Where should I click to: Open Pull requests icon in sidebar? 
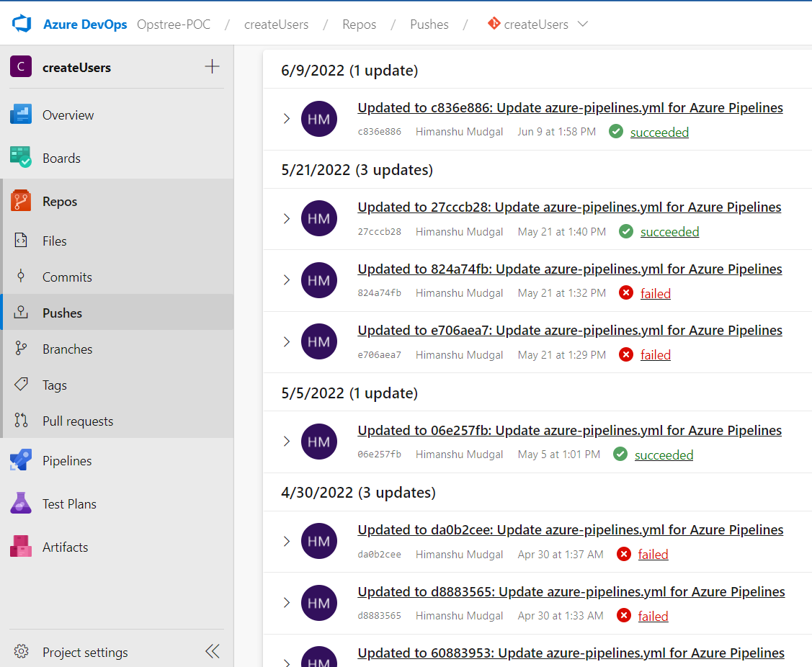21,421
